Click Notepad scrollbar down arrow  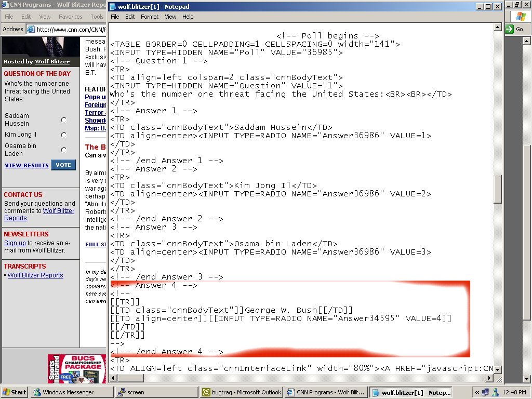click(498, 369)
